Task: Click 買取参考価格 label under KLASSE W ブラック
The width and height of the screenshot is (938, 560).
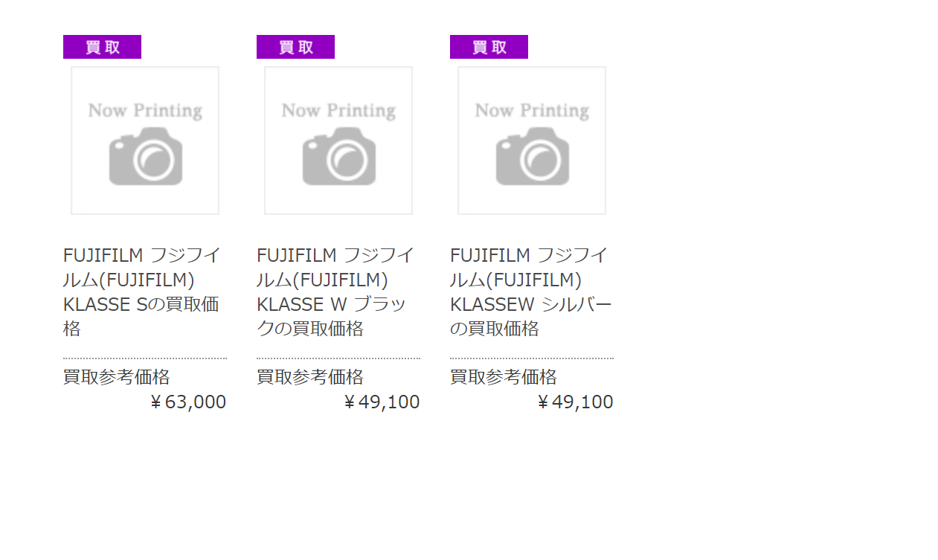Action: pos(310,377)
